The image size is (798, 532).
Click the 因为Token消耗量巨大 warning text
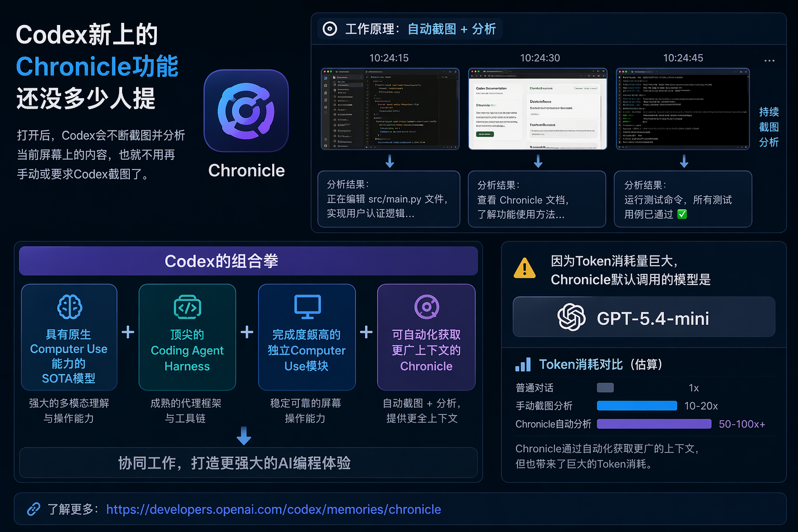(x=631, y=270)
